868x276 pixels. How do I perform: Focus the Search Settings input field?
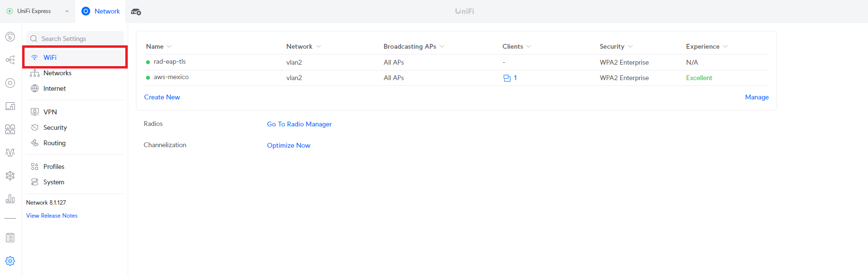click(75, 39)
